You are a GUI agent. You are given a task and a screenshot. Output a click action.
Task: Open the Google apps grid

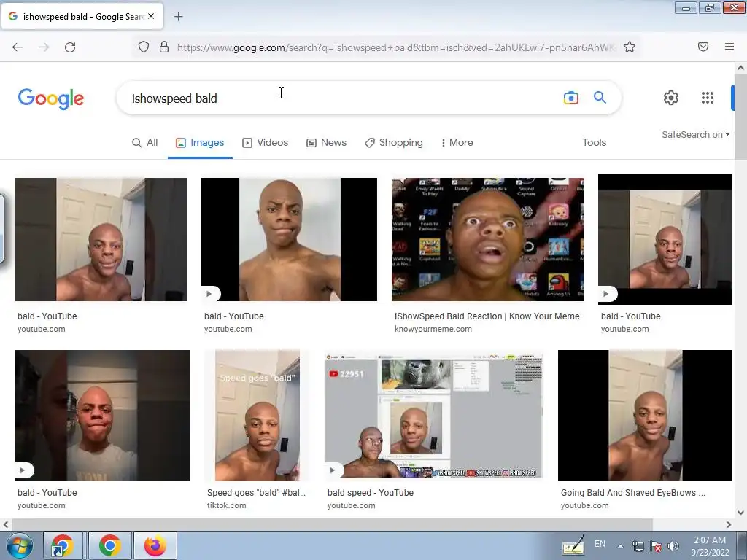708,98
